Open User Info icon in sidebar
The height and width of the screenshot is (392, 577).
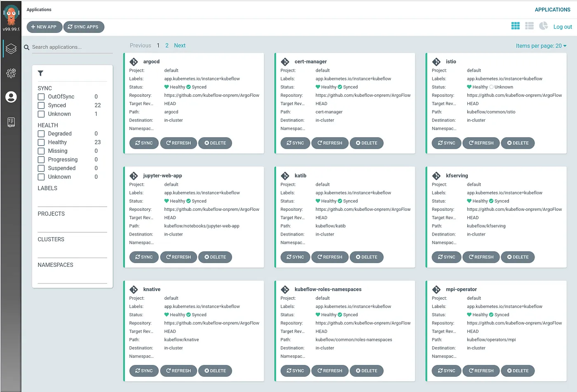click(11, 97)
